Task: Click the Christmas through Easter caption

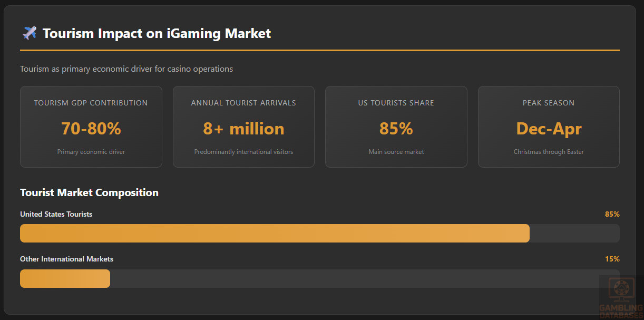Action: 549,152
